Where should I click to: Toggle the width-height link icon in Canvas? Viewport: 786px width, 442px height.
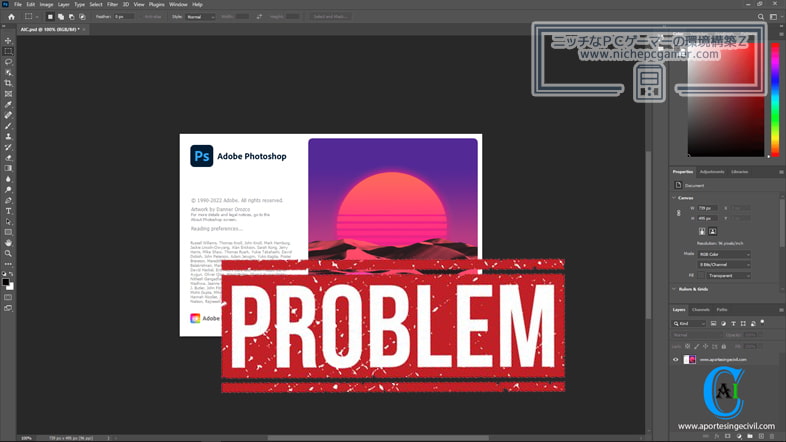click(679, 213)
